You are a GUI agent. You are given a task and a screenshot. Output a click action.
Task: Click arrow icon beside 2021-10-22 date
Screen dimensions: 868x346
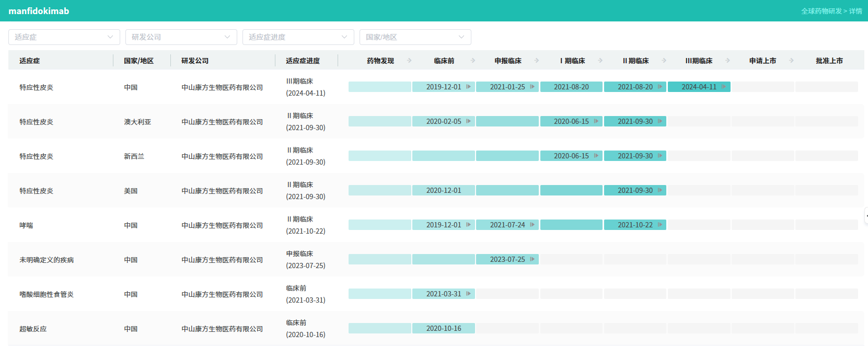pos(660,225)
